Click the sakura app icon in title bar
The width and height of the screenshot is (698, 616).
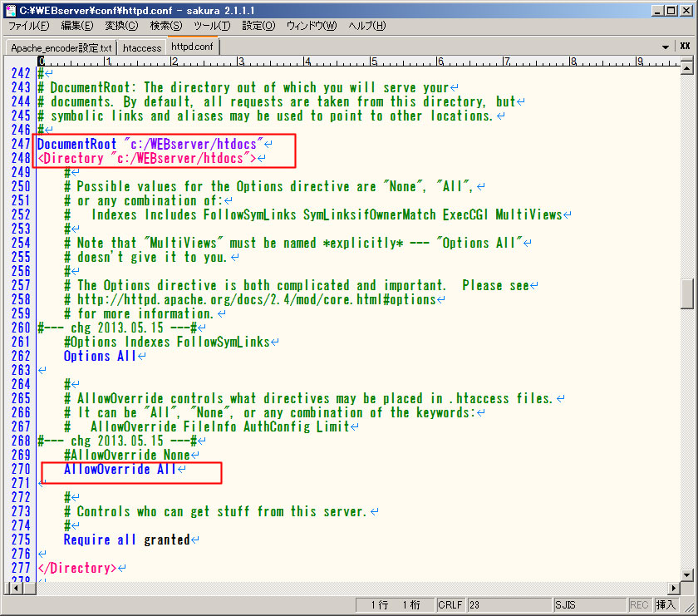11,10
